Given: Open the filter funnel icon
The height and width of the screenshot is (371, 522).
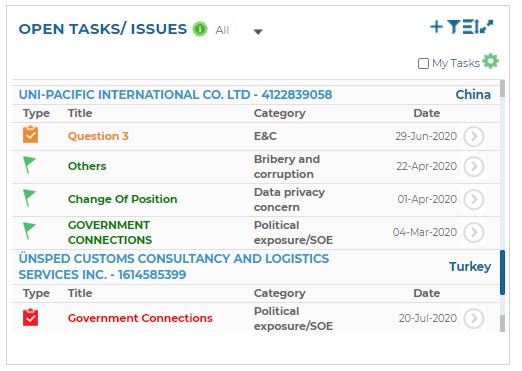Looking at the screenshot, I should [x=453, y=27].
